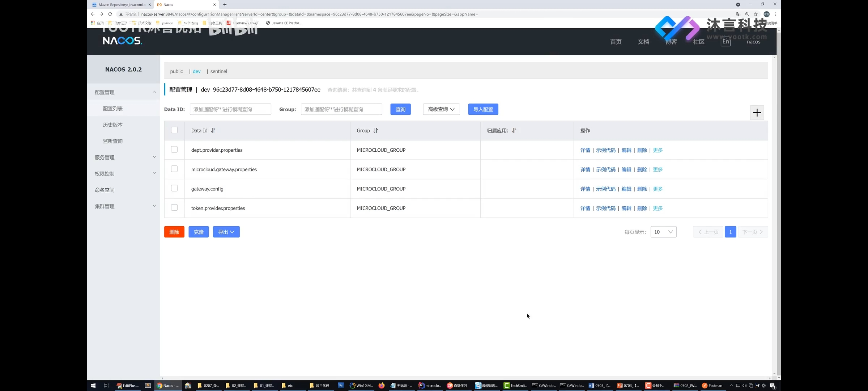Click 详情 for microcloud.gateway.properties

(x=585, y=170)
